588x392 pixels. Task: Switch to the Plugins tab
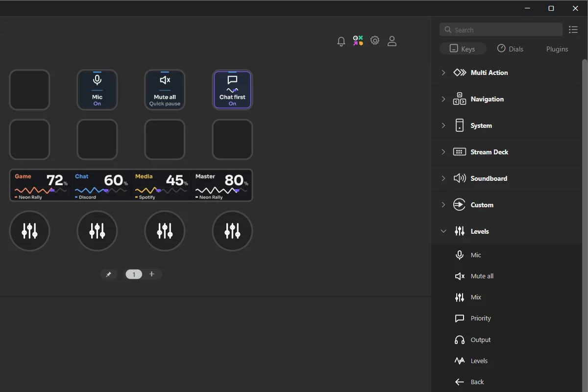pyautogui.click(x=557, y=49)
